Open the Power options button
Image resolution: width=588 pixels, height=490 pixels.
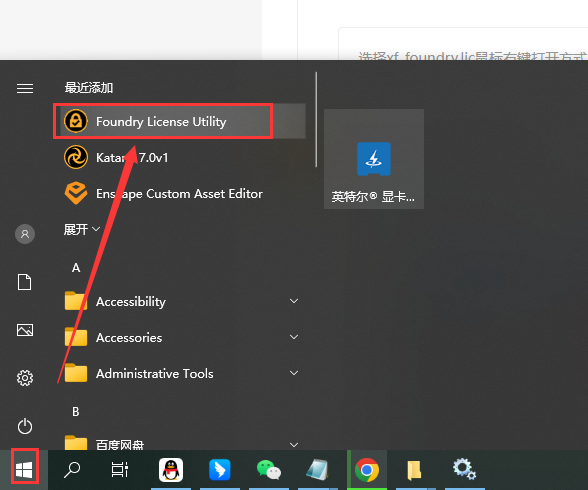coord(25,426)
